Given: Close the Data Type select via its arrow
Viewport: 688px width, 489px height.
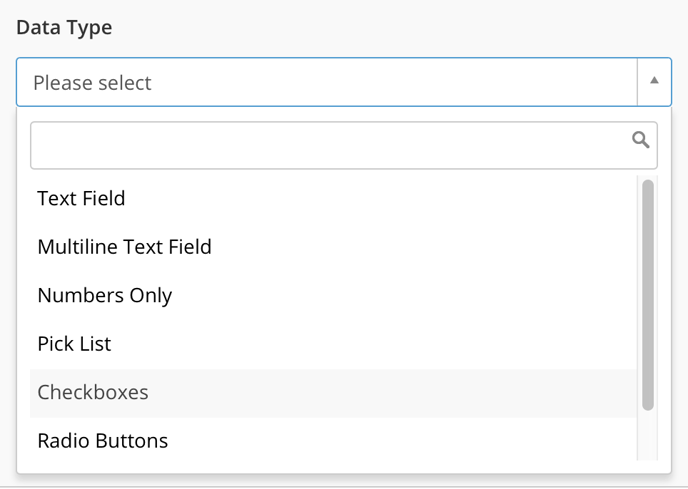Looking at the screenshot, I should pos(654,82).
